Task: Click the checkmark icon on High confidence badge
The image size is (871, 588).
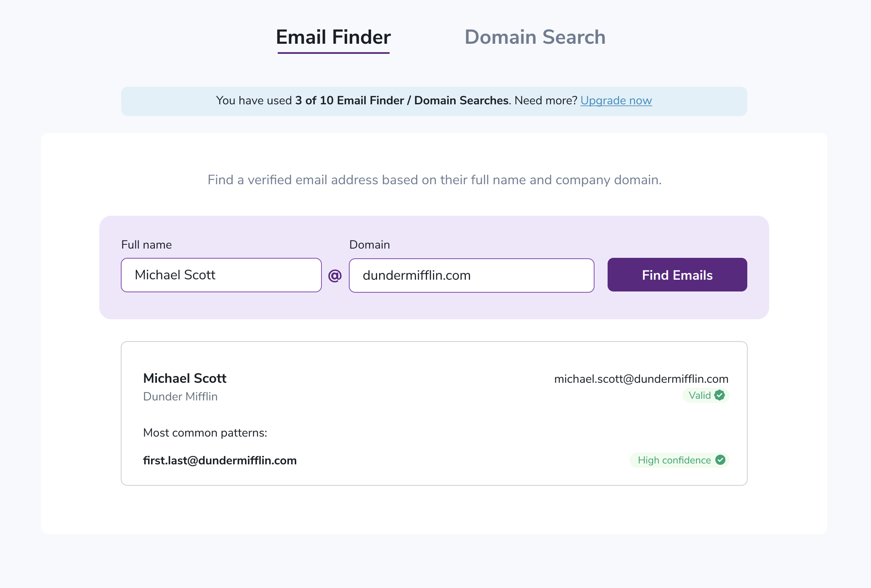Action: tap(720, 460)
